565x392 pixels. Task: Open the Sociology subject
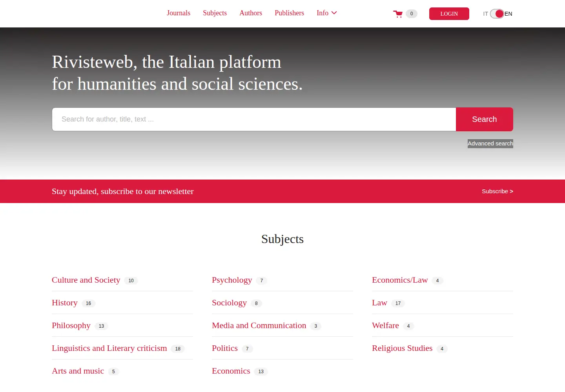tap(229, 303)
